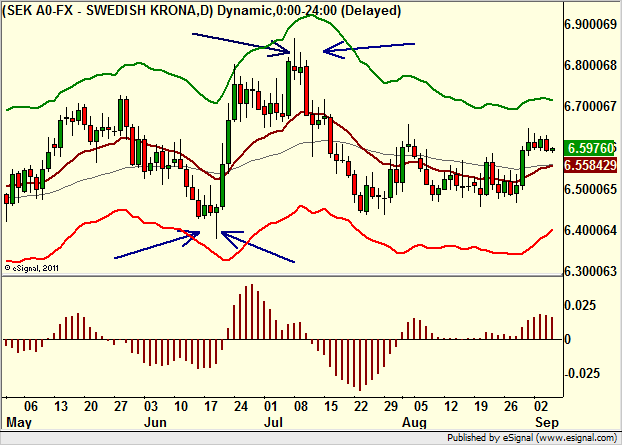The image size is (622, 445).
Task: Click the green current price label 6.59760
Action: tap(590, 148)
